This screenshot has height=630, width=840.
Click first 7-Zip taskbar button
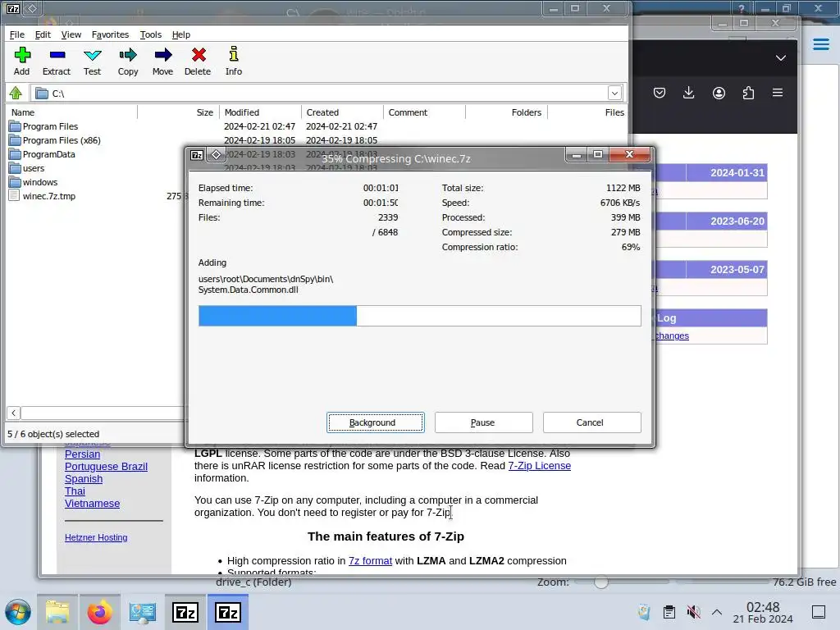coord(185,612)
